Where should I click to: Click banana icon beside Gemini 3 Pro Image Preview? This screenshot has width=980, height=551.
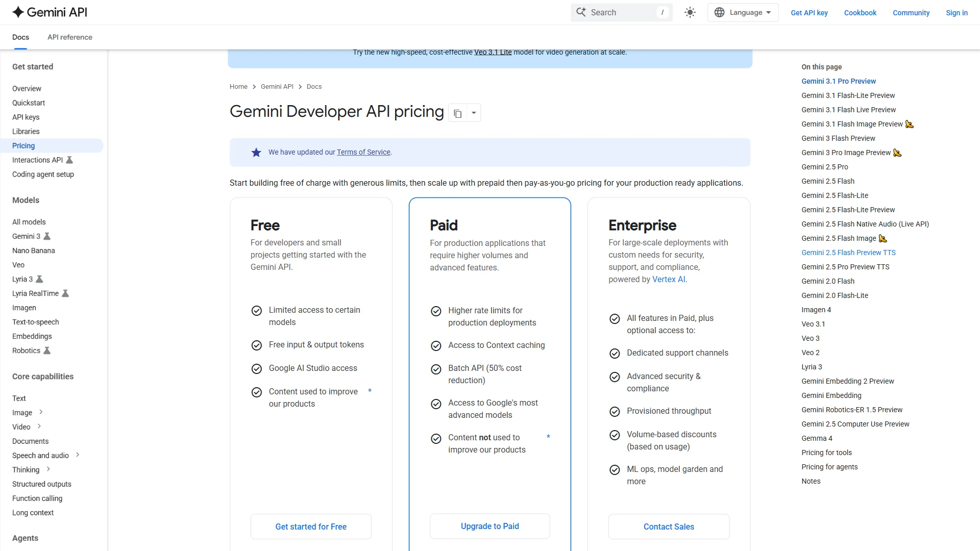pyautogui.click(x=897, y=153)
